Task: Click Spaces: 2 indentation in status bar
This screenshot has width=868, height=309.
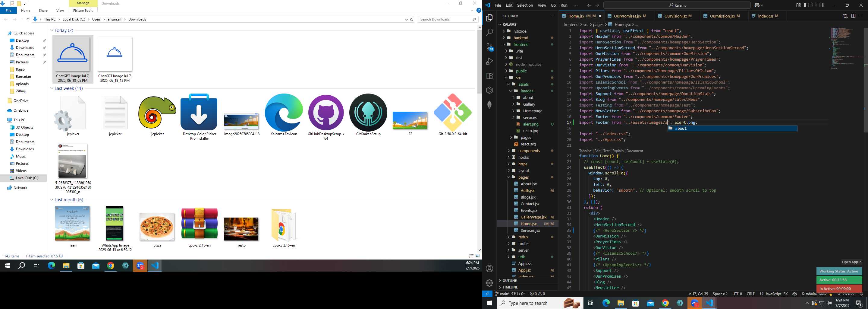Action: [x=720, y=294]
